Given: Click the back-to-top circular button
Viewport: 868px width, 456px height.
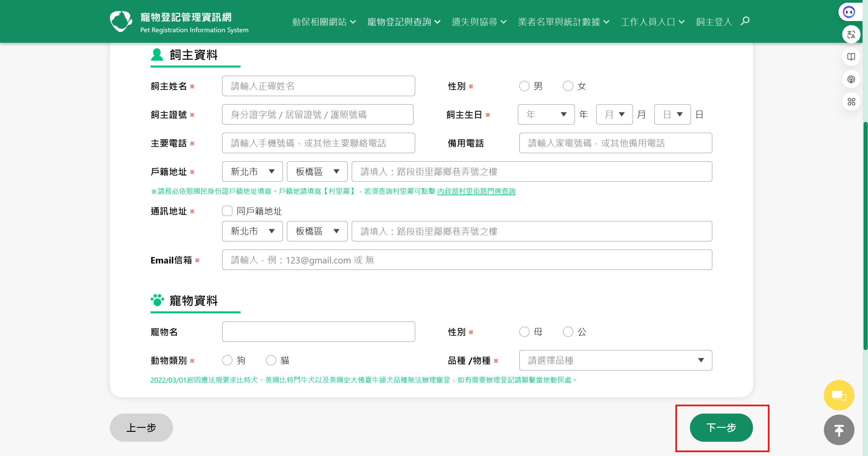Looking at the screenshot, I should (838, 430).
